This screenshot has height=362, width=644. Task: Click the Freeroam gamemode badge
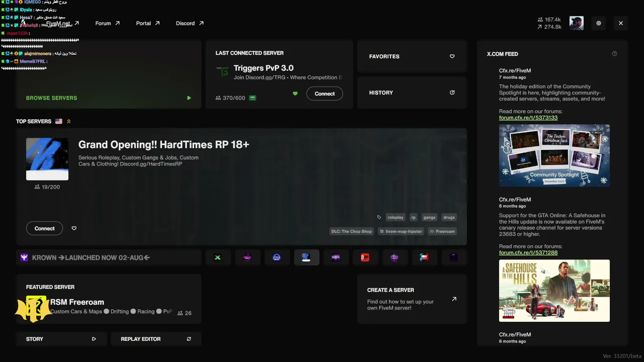point(442,231)
